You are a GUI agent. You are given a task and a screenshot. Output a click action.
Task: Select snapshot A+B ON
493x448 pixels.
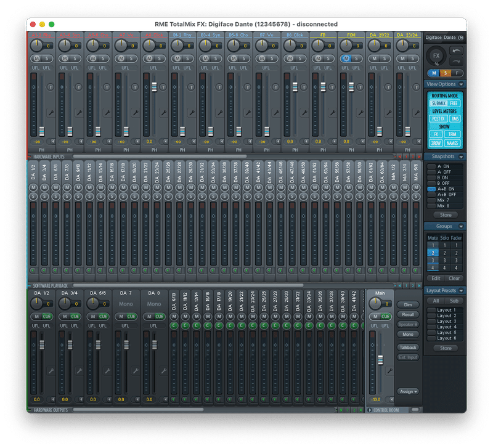click(x=445, y=189)
